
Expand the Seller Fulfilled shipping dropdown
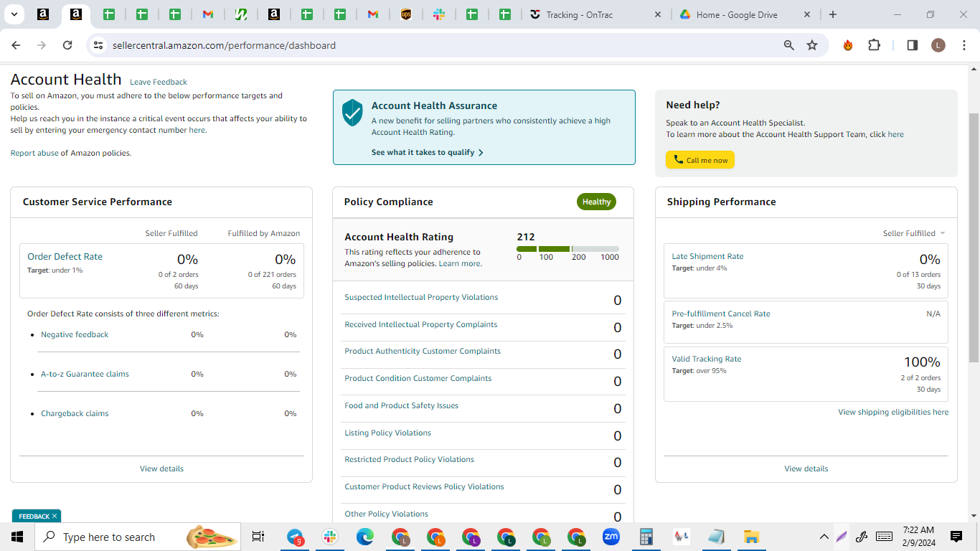point(914,233)
